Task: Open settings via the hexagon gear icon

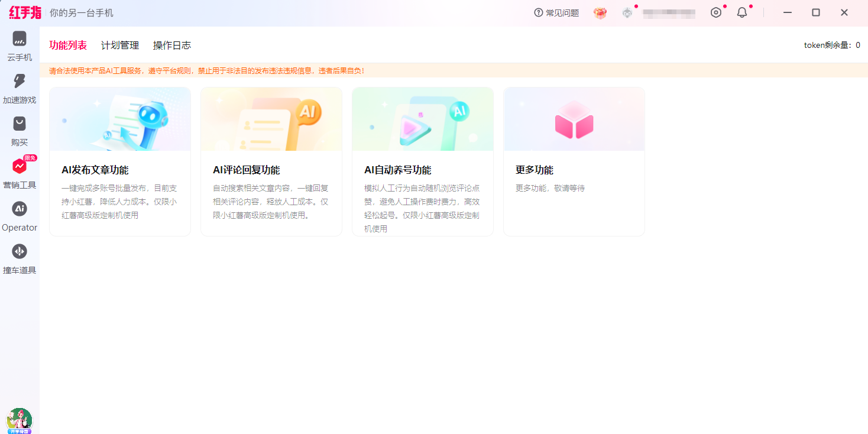Action: tap(716, 12)
